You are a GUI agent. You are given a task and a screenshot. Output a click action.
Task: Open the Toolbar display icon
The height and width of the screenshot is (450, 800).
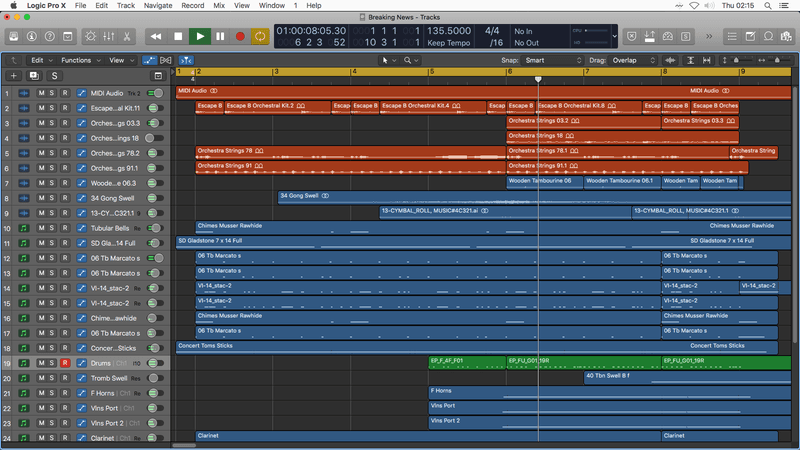67,36
